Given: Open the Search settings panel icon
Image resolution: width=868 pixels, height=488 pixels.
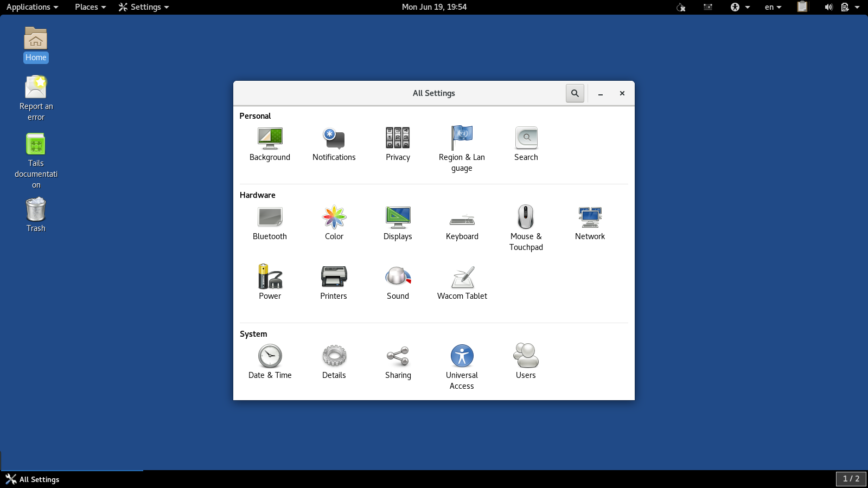Looking at the screenshot, I should pos(526,144).
